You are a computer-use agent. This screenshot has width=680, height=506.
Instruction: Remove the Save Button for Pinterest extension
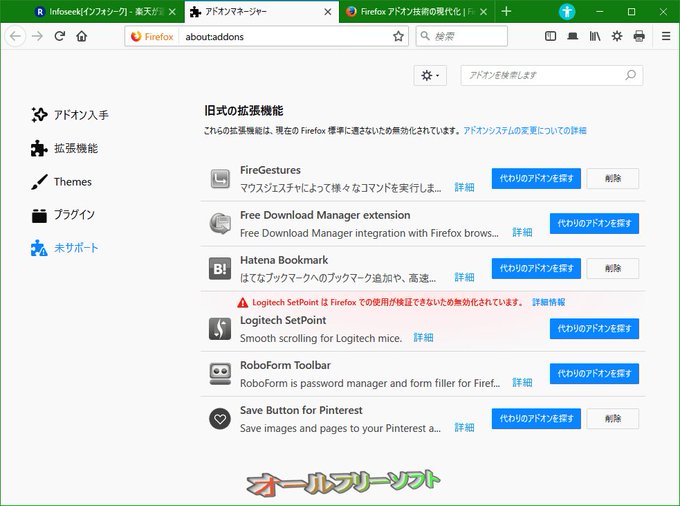tap(612, 418)
